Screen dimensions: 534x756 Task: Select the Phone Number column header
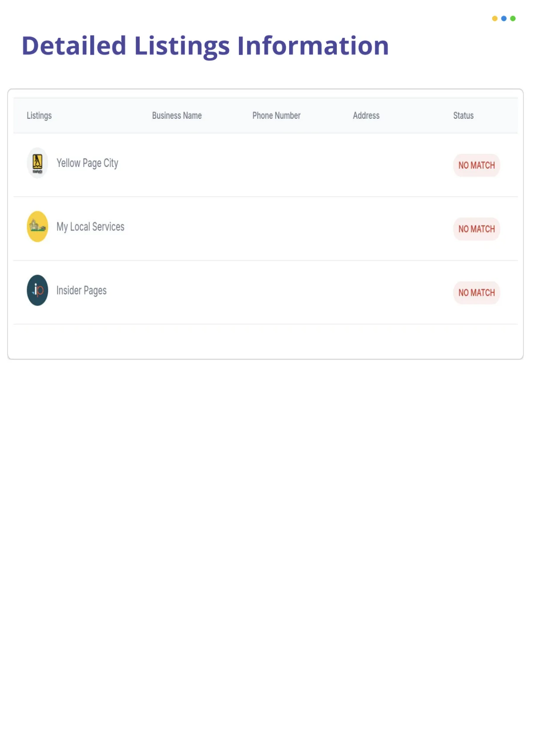(x=276, y=116)
